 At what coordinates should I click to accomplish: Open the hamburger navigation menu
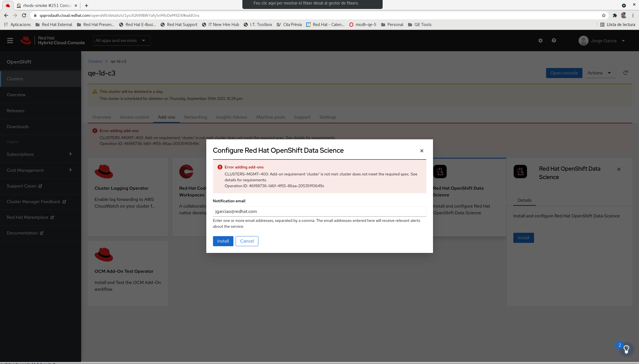click(10, 41)
